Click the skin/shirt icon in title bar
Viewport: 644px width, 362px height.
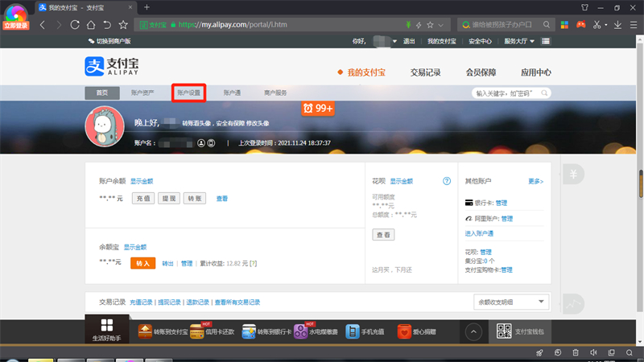tap(585, 7)
